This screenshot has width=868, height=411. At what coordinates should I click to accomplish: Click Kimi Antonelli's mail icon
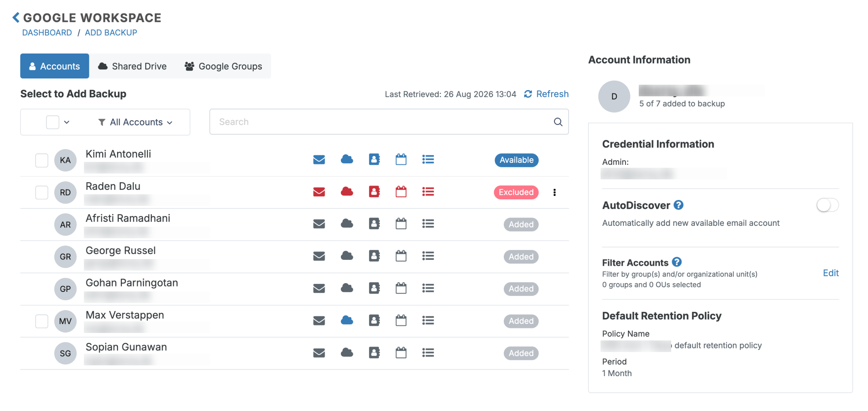[x=319, y=160]
